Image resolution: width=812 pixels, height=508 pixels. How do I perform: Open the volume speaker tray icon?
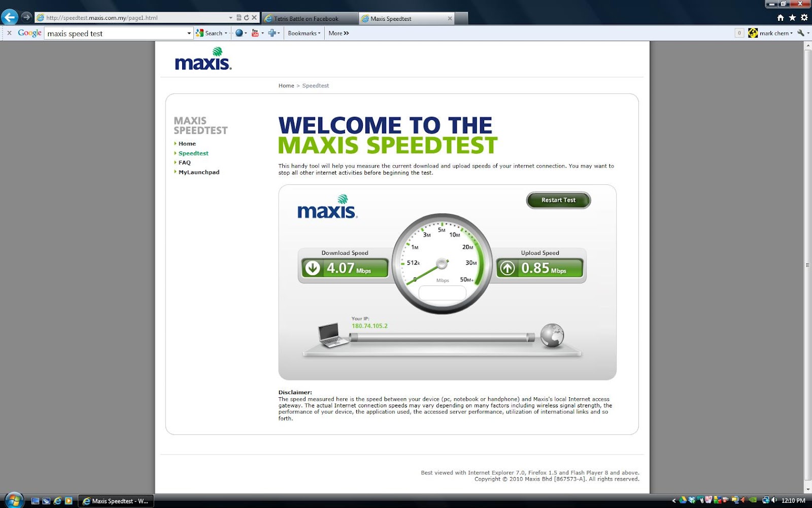click(x=774, y=500)
